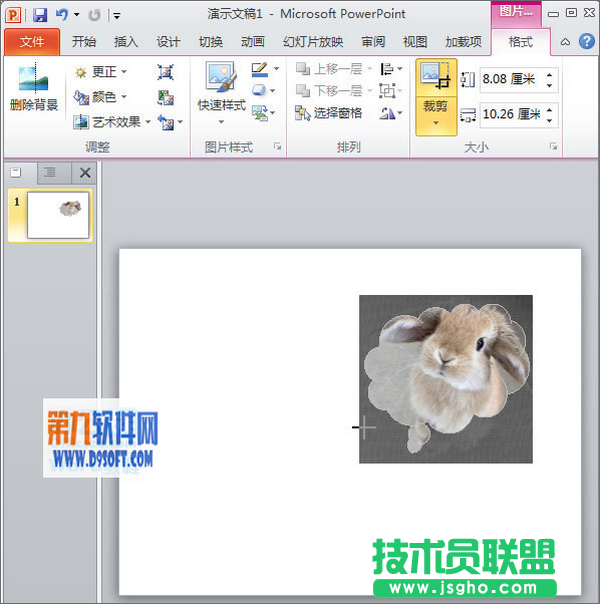This screenshot has width=600, height=604.
Task: Expand Picture Effects dropdown arrow
Action: point(273,91)
